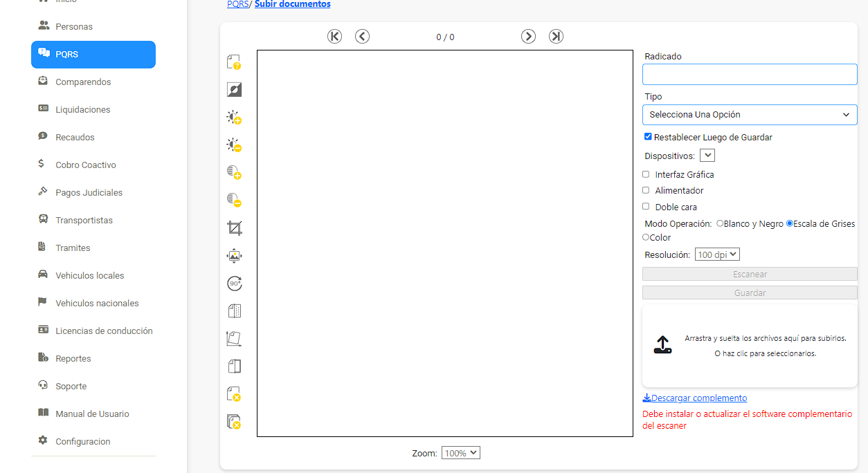The width and height of the screenshot is (868, 473).
Task: Select the PQRS sidebar item
Action: click(93, 54)
